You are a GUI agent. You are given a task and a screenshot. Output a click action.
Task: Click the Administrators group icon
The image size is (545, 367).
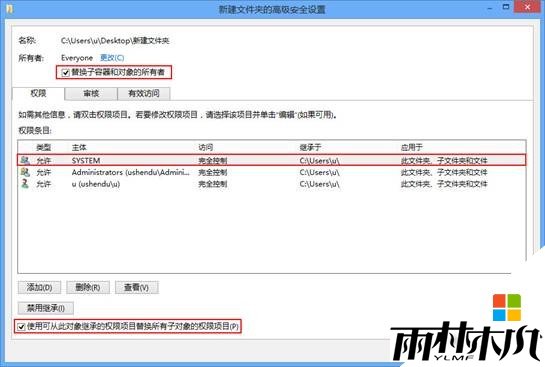point(25,172)
